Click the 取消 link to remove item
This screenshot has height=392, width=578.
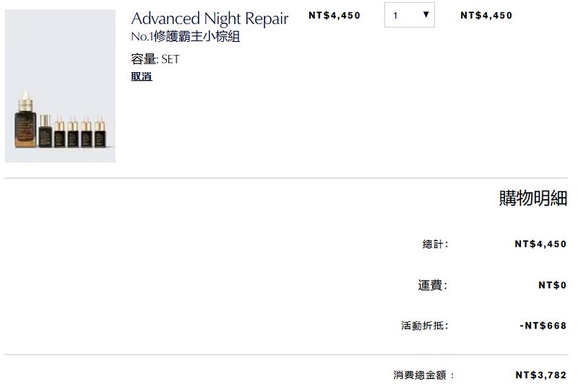pos(142,77)
